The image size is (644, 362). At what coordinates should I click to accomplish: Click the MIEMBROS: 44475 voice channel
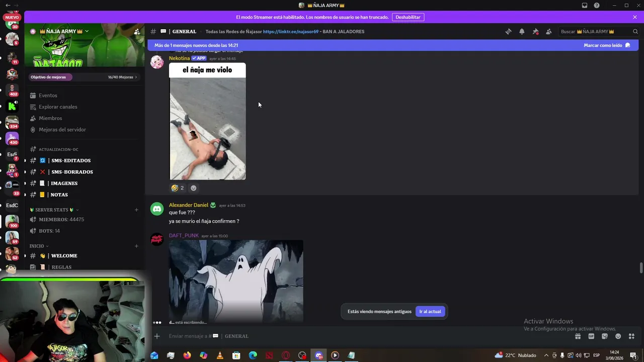61,220
